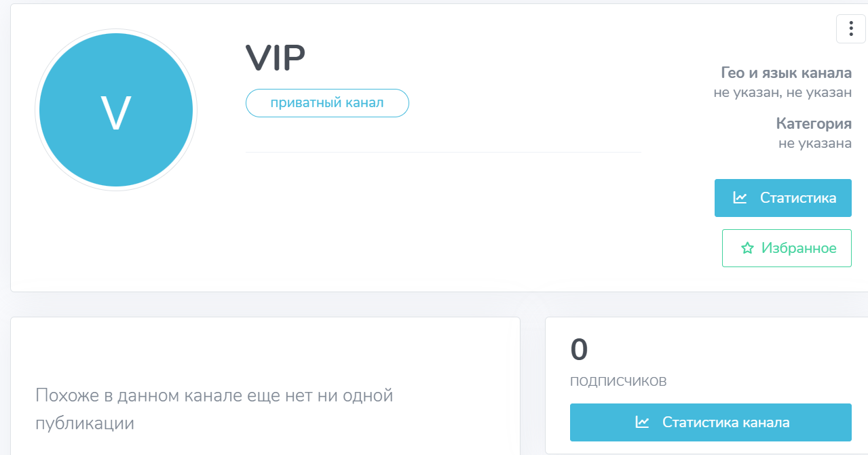This screenshot has width=868, height=455.
Task: Click the Гео и язык канала label
Action: pyautogui.click(x=786, y=73)
